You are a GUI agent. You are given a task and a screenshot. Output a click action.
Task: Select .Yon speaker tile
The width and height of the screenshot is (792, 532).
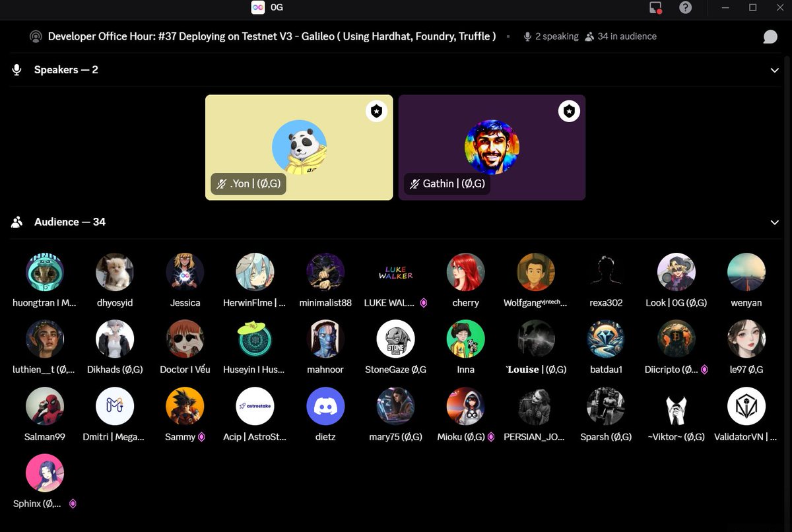pyautogui.click(x=299, y=147)
